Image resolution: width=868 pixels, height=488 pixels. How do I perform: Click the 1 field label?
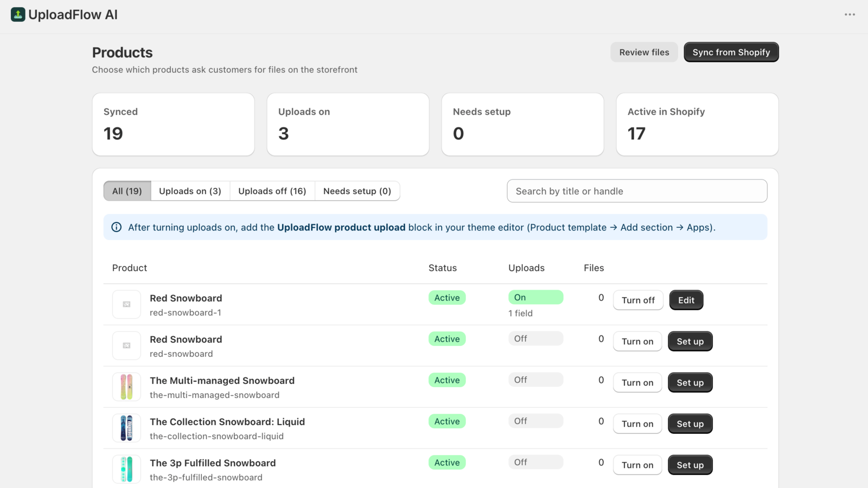click(x=521, y=313)
